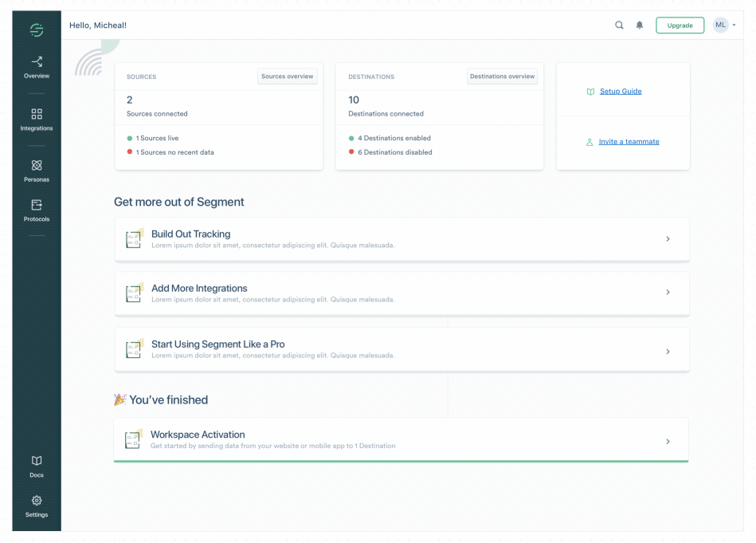Open Personas from the sidebar

(x=37, y=171)
